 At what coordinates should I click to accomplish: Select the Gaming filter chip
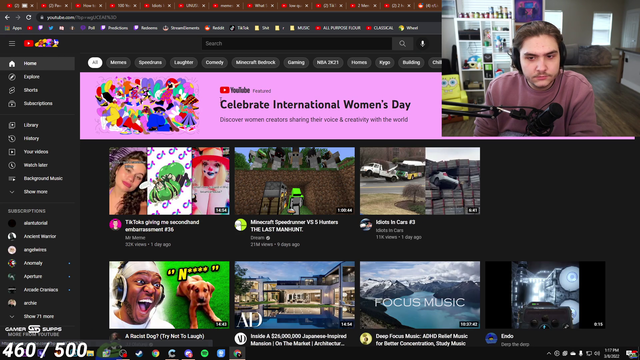click(296, 62)
